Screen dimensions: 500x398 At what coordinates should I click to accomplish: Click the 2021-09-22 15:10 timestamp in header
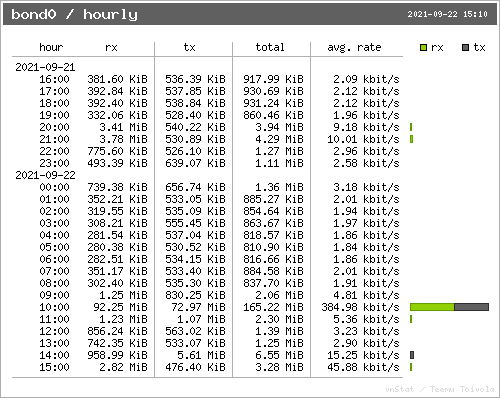click(447, 14)
